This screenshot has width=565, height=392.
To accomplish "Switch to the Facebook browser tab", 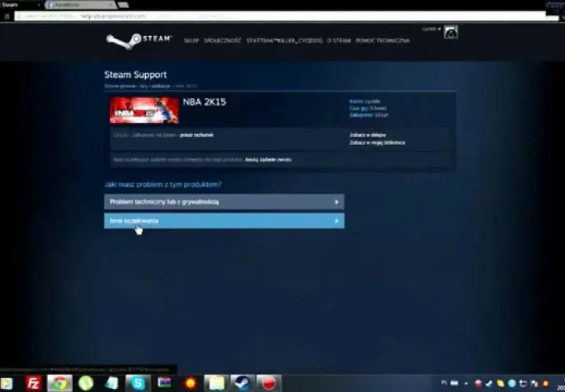I will pos(80,5).
